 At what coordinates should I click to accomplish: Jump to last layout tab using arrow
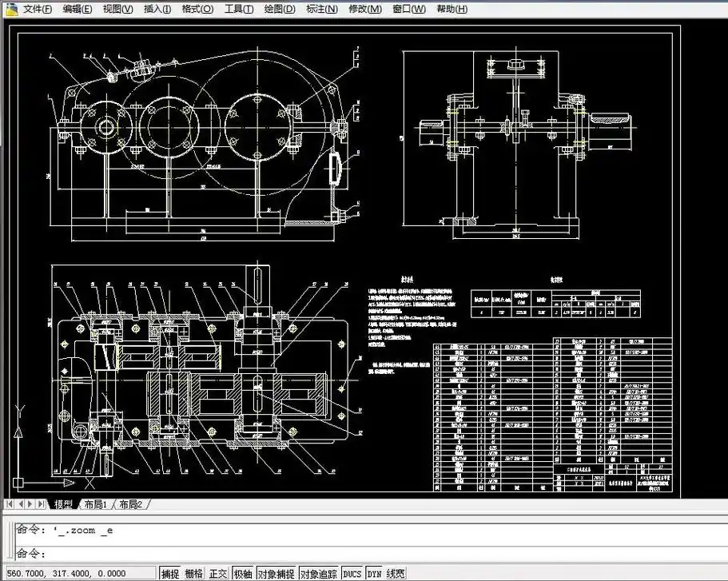click(x=42, y=504)
